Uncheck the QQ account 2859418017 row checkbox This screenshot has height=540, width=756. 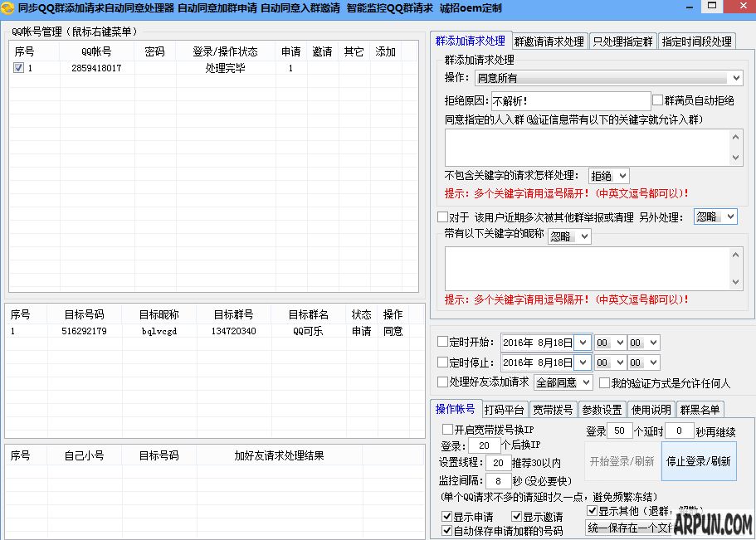point(18,68)
